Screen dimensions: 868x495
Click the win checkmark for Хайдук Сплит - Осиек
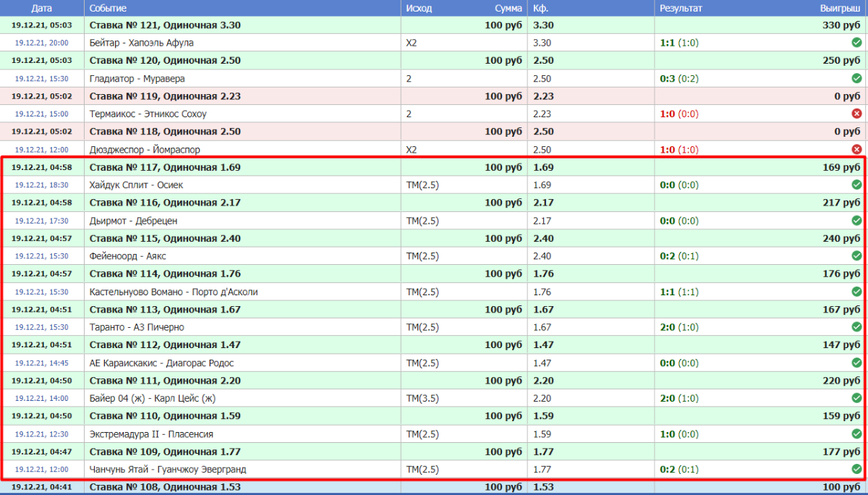pos(856,185)
